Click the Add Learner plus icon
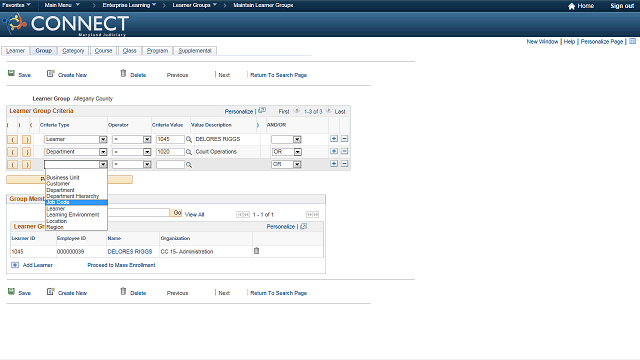This screenshot has height=360, width=640. pyautogui.click(x=15, y=265)
